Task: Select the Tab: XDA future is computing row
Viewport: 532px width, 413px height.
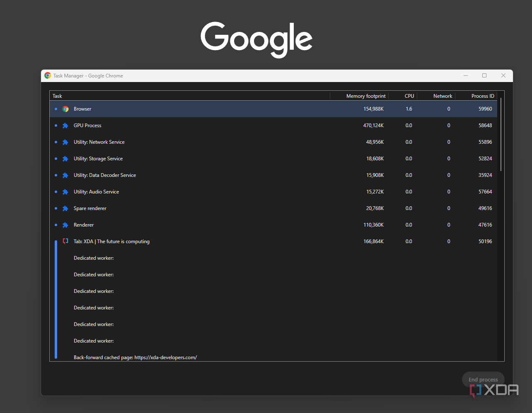Action: 166,241
